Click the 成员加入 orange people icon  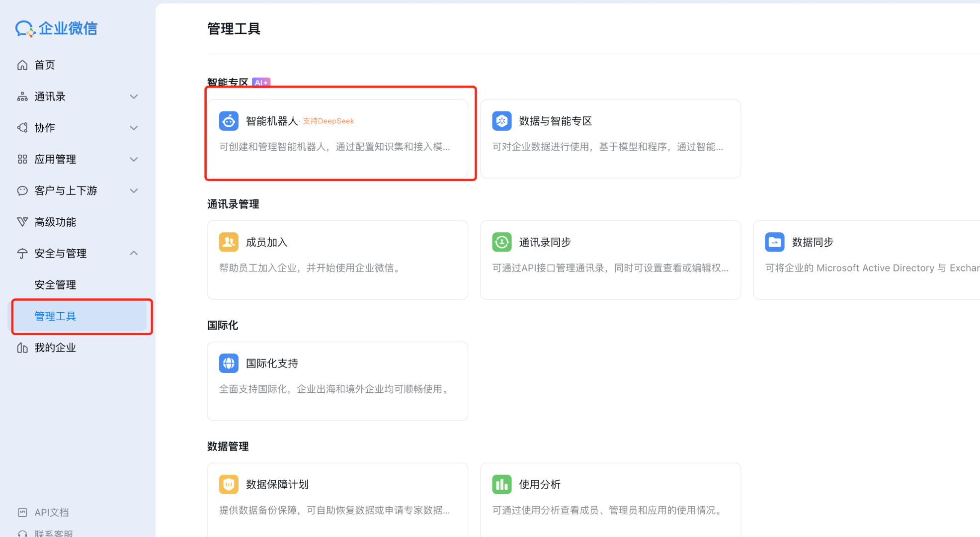[229, 242]
